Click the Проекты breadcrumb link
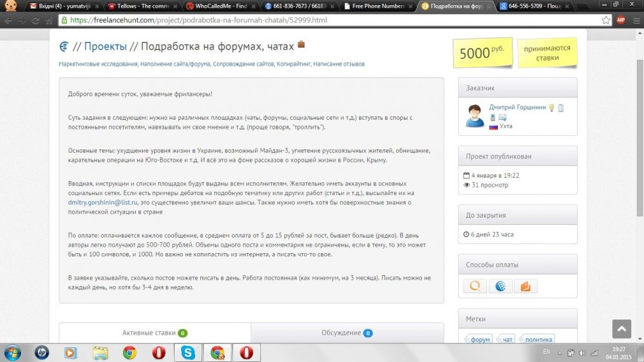Screen dimensions: 644x362 click(105, 46)
